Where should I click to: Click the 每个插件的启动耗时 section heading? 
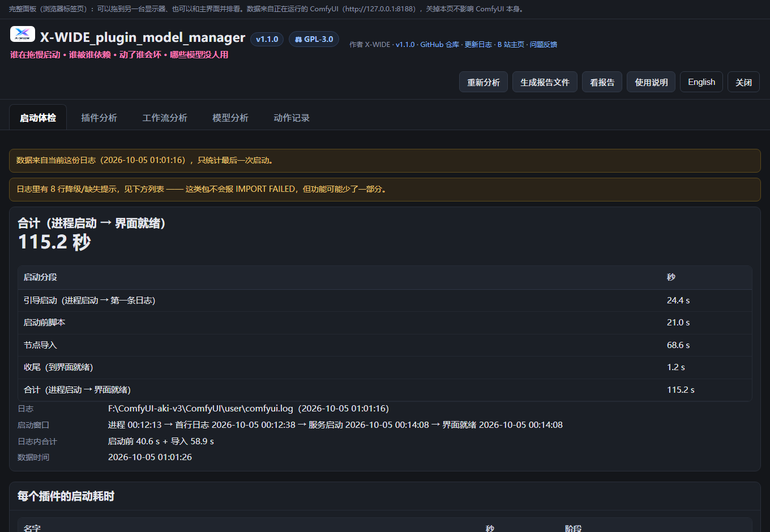tap(66, 496)
